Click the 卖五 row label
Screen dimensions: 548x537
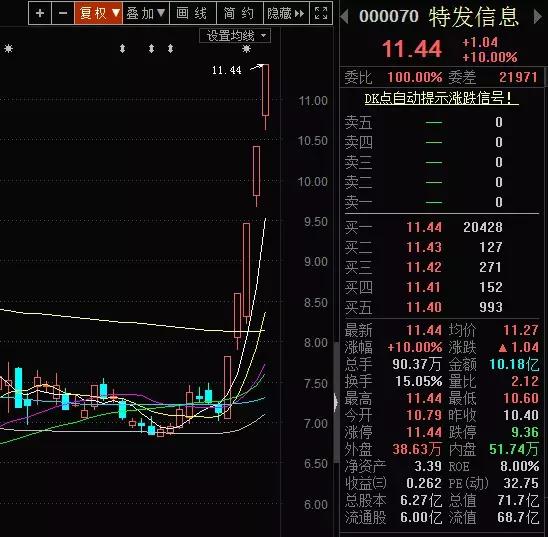coord(358,122)
